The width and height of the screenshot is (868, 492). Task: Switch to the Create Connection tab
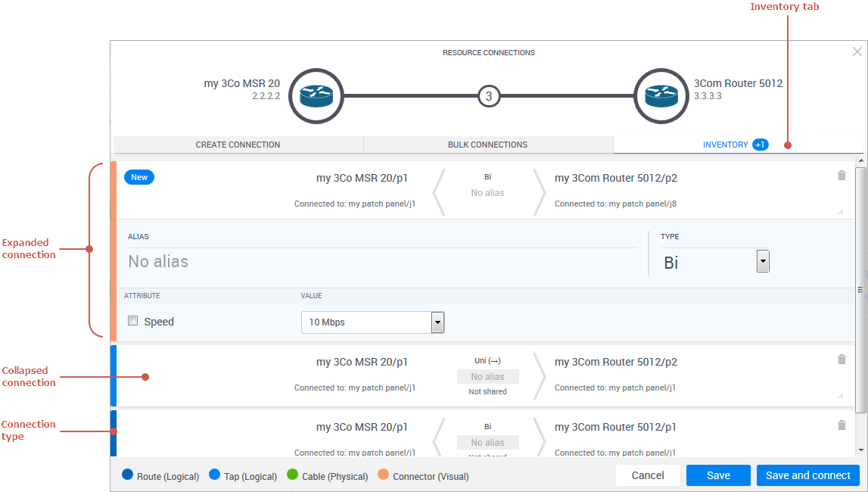(238, 145)
